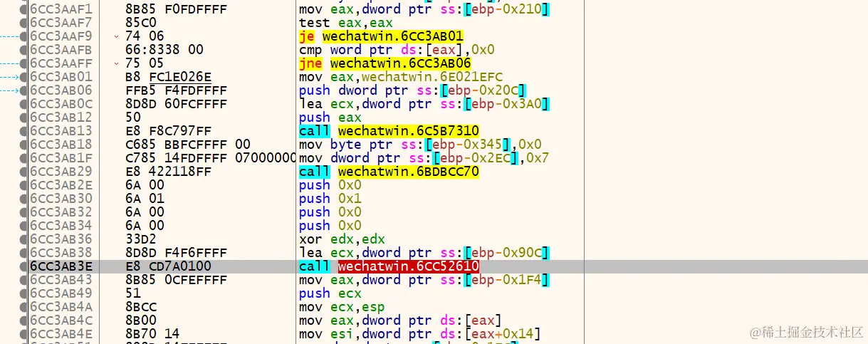Click the 'call wechatwin.6C5B7310' instruction

(x=389, y=131)
